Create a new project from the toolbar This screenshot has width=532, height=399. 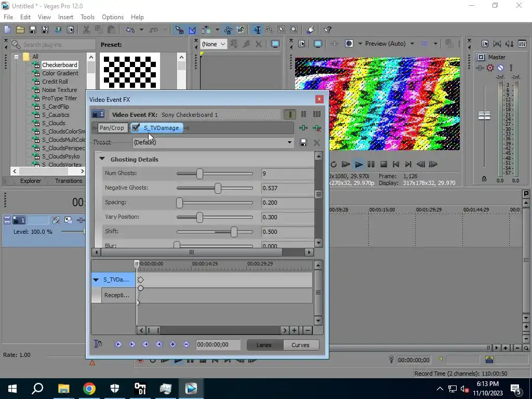(x=7, y=30)
